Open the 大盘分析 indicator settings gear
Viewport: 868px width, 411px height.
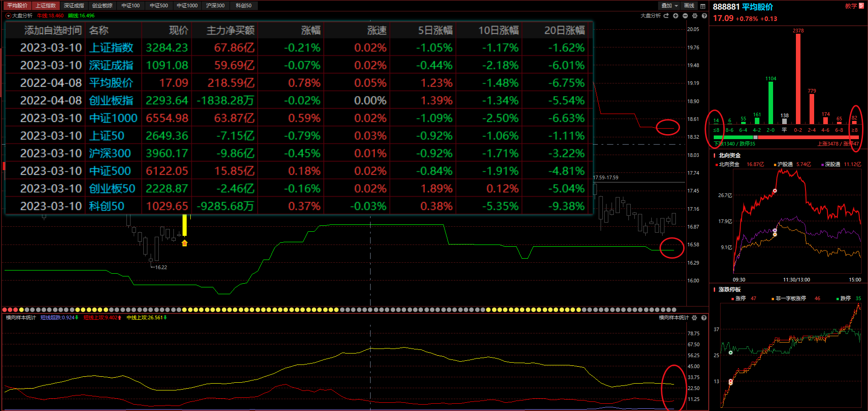pos(695,16)
